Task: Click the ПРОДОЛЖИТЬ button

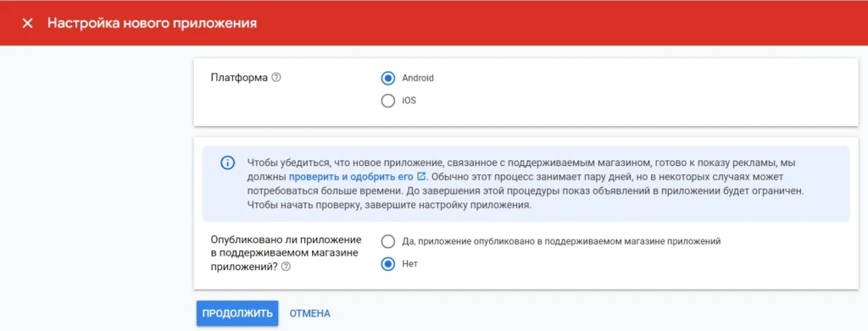Action: (x=237, y=313)
